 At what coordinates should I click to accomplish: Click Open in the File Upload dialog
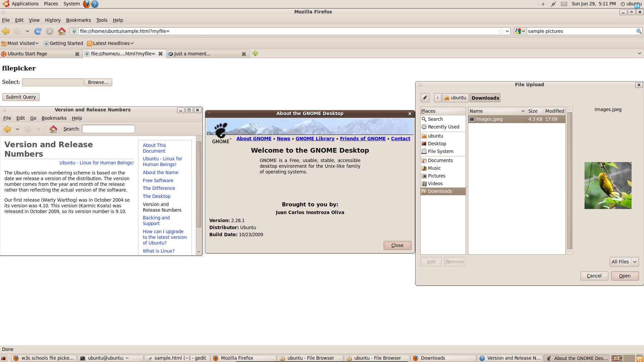coord(625,276)
